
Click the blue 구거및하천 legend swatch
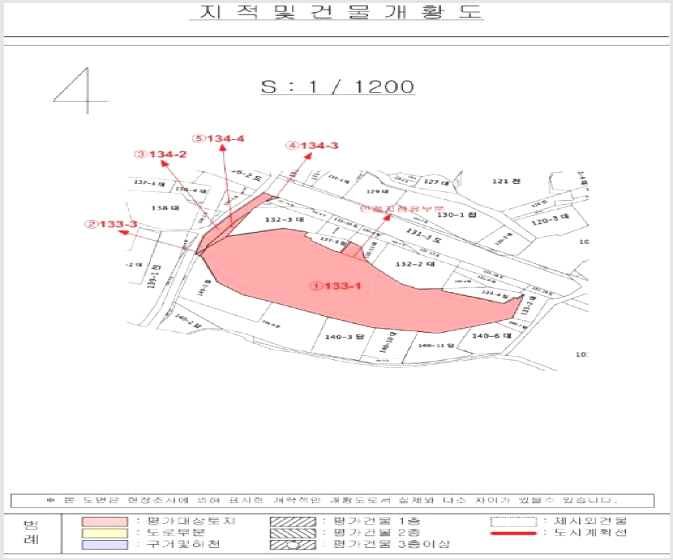coord(105,545)
